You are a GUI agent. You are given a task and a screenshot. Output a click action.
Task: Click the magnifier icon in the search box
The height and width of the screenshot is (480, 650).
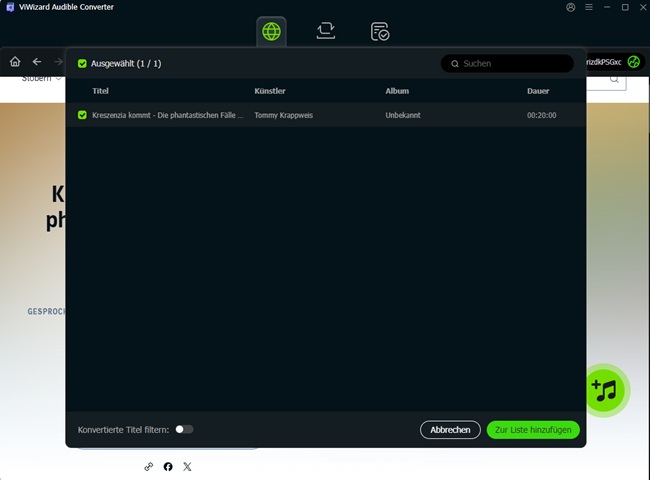(455, 64)
